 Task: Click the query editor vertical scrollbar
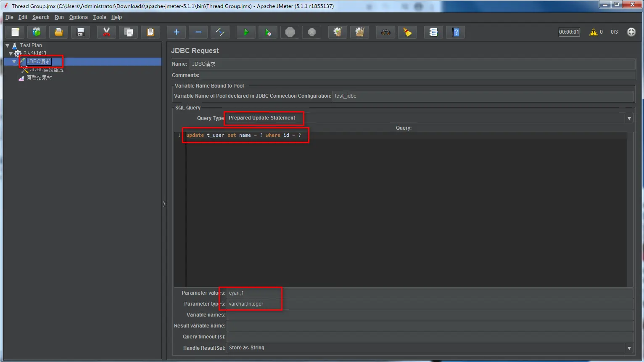point(630,209)
